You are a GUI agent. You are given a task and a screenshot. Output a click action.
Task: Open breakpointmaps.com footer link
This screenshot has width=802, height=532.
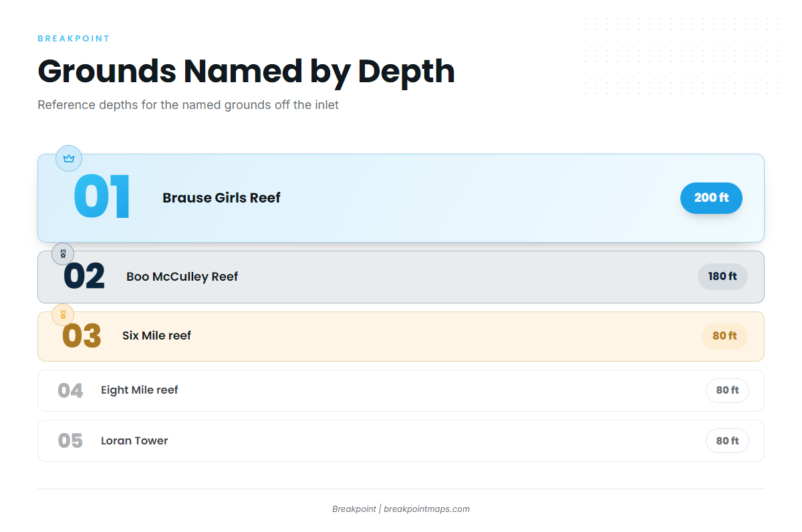coord(426,509)
